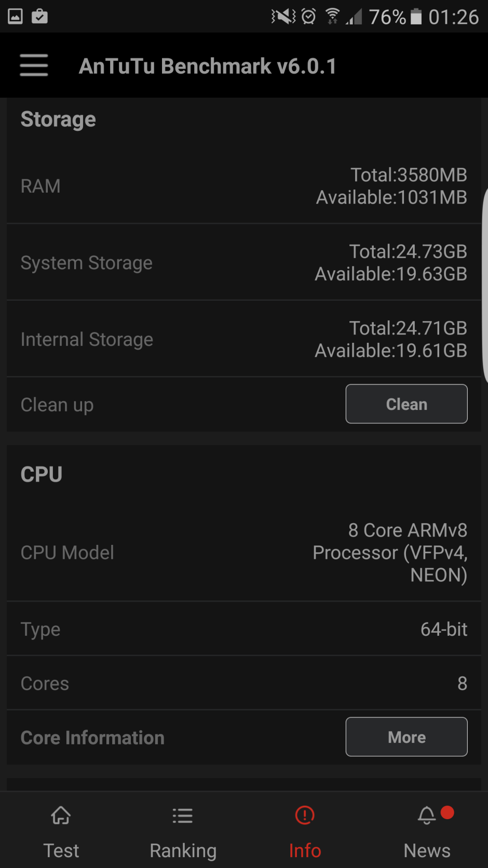Screen dimensions: 488x868
Task: Tap the list icon in Ranking tab
Action: pos(183,816)
